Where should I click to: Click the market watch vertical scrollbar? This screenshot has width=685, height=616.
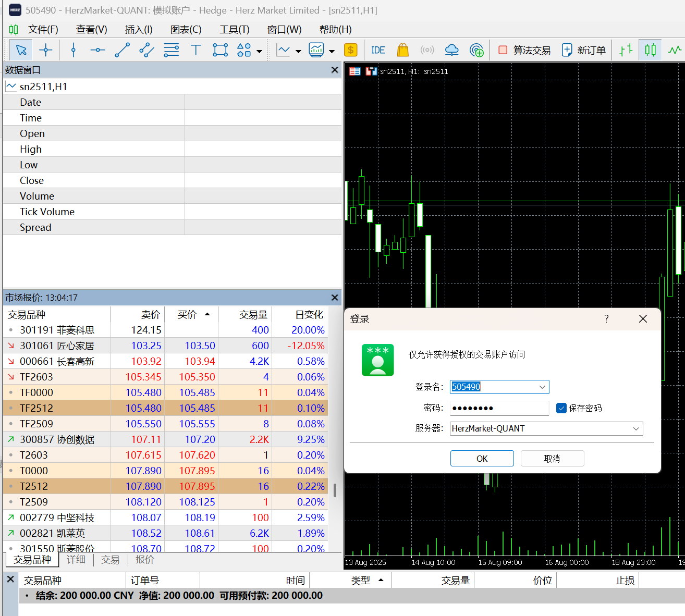335,490
